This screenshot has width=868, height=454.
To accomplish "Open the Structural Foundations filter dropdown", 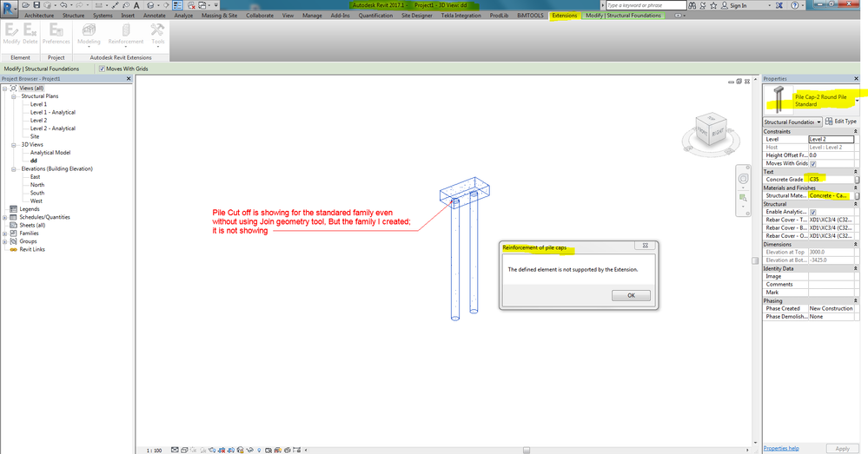I will [792, 122].
